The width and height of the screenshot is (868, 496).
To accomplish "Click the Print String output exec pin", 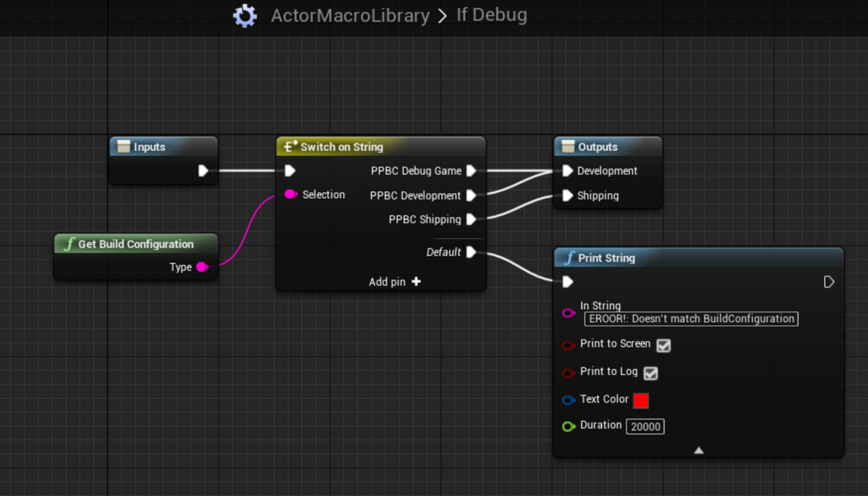I will tap(829, 282).
